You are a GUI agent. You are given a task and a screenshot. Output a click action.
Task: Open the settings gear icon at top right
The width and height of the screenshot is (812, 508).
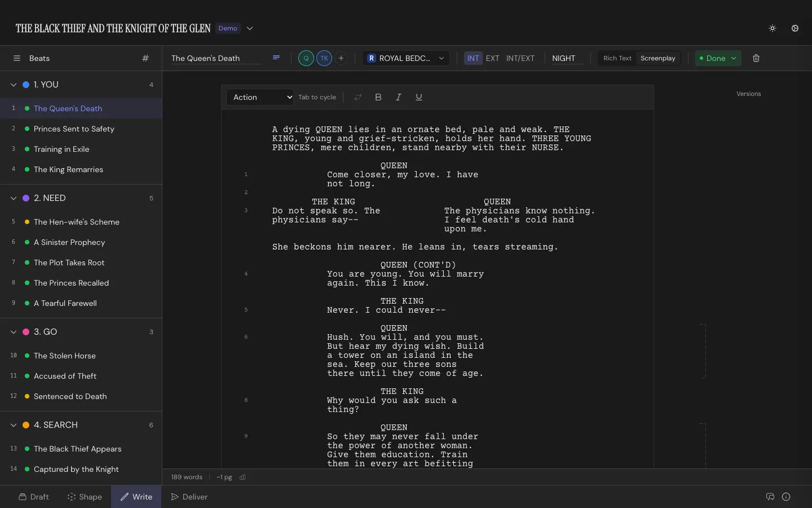click(795, 28)
